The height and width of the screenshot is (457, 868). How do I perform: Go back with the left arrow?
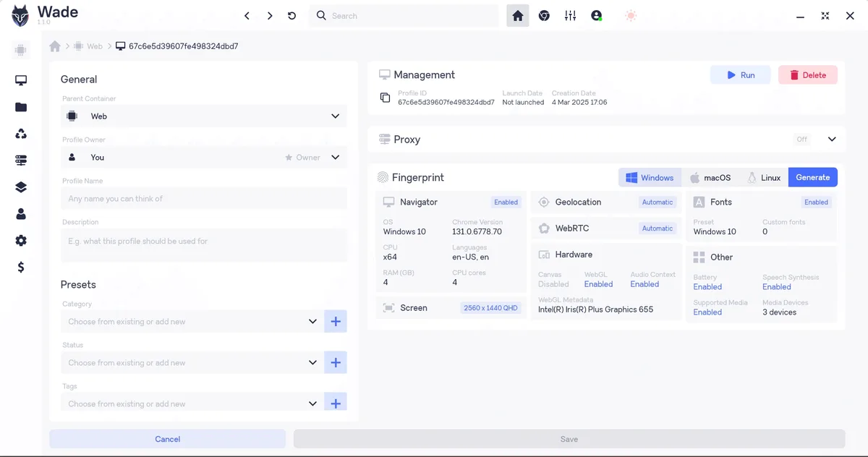click(x=247, y=16)
